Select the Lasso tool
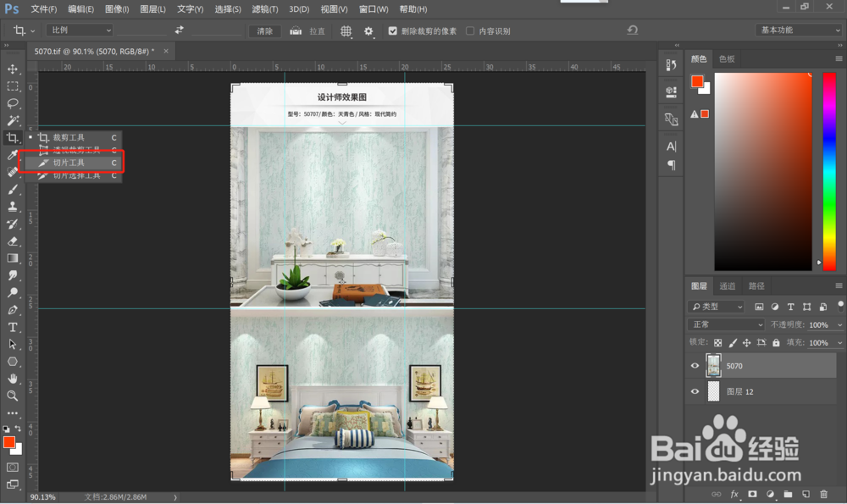 pyautogui.click(x=13, y=103)
